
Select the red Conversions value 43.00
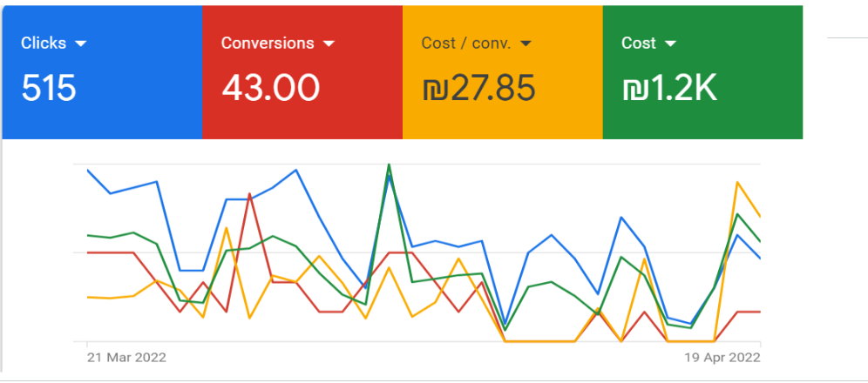pyautogui.click(x=271, y=88)
